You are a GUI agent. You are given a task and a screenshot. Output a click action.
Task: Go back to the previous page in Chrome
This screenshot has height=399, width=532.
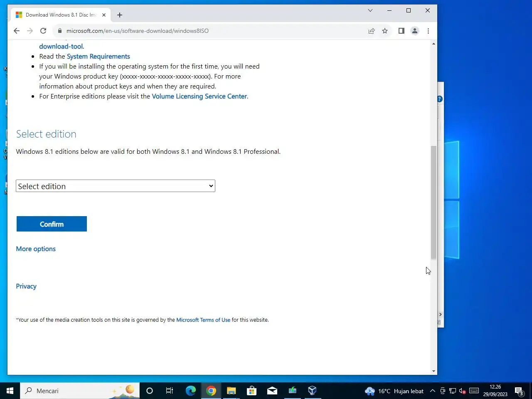click(x=17, y=31)
